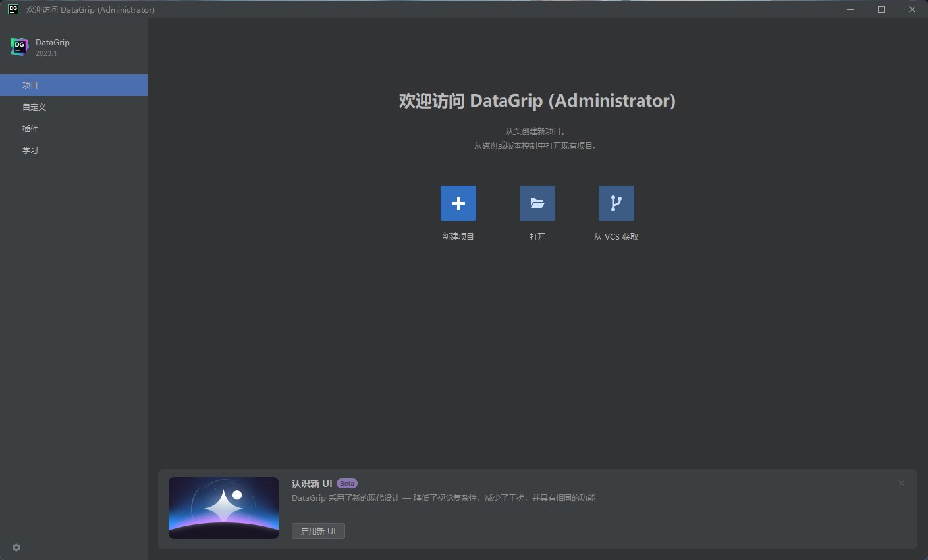Open the 插件 tab

(x=74, y=128)
